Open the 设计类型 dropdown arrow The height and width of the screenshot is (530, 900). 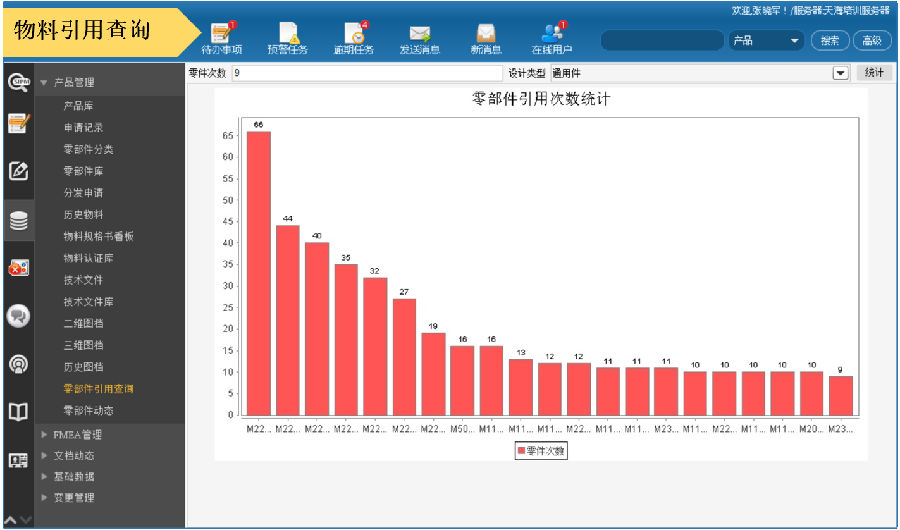[840, 73]
